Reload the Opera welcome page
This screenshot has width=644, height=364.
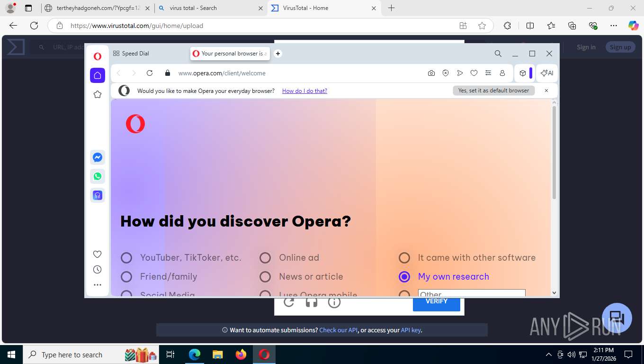[x=150, y=73]
